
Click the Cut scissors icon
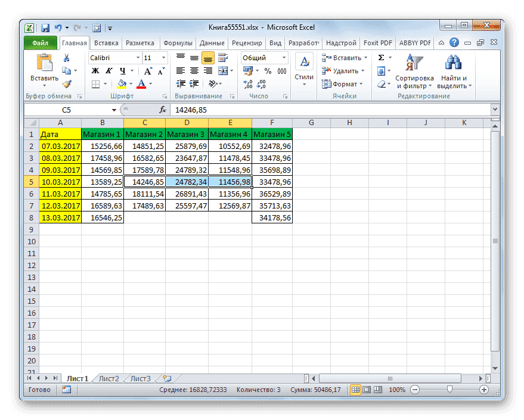[66, 57]
